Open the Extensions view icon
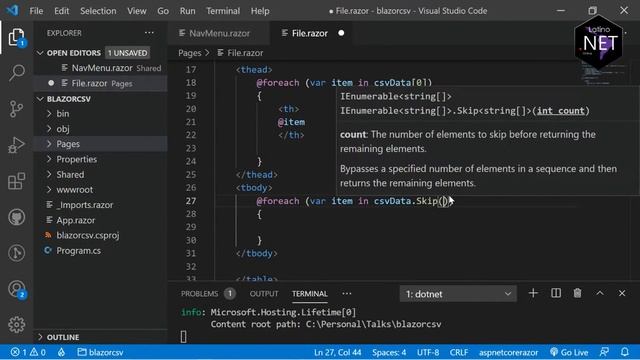The width and height of the screenshot is (640, 360). point(16,181)
